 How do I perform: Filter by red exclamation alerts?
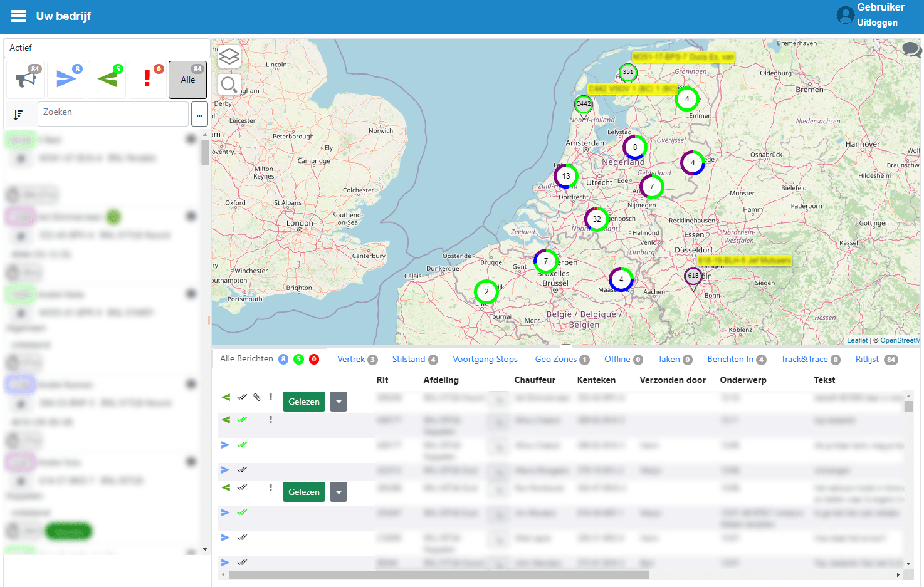pos(148,80)
